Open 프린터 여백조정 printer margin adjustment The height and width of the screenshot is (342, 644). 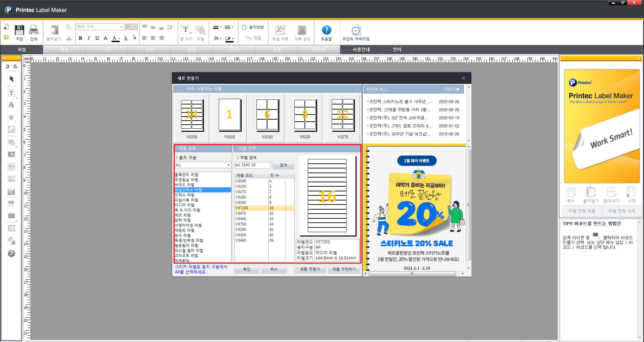tap(356, 31)
